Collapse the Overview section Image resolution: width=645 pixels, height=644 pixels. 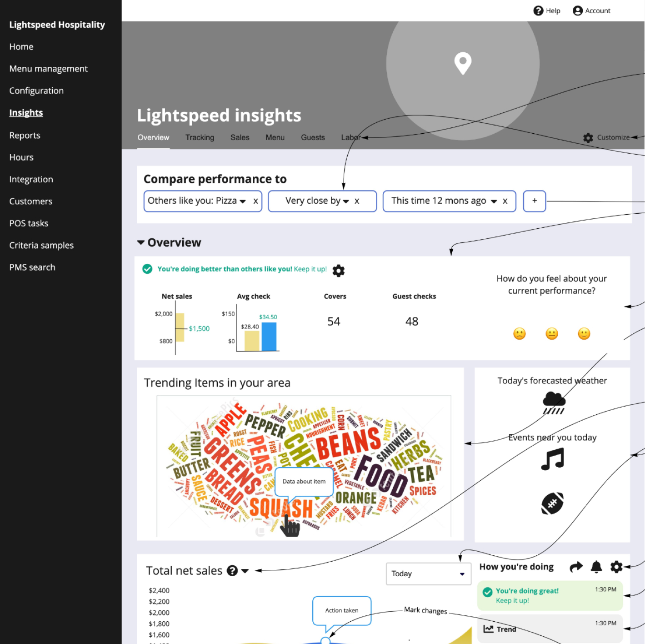click(x=141, y=243)
